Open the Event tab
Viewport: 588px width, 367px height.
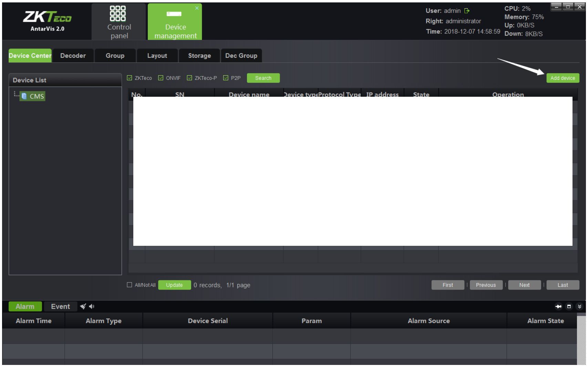[60, 306]
